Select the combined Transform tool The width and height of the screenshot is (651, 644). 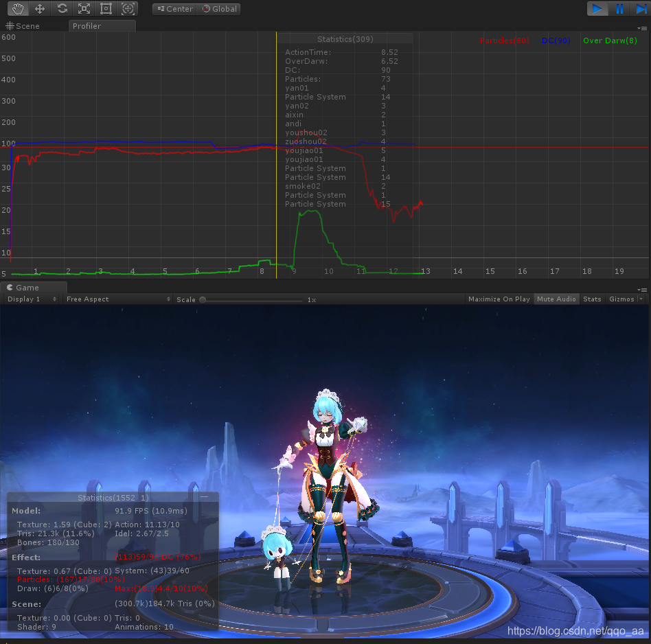(128, 9)
